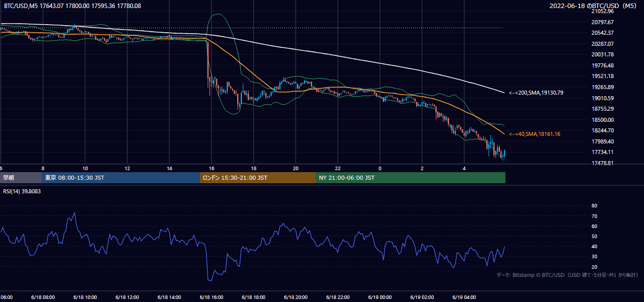Click the BTC/USD,M5 price header text
The height and width of the screenshot is (302, 644).
pos(73,6)
